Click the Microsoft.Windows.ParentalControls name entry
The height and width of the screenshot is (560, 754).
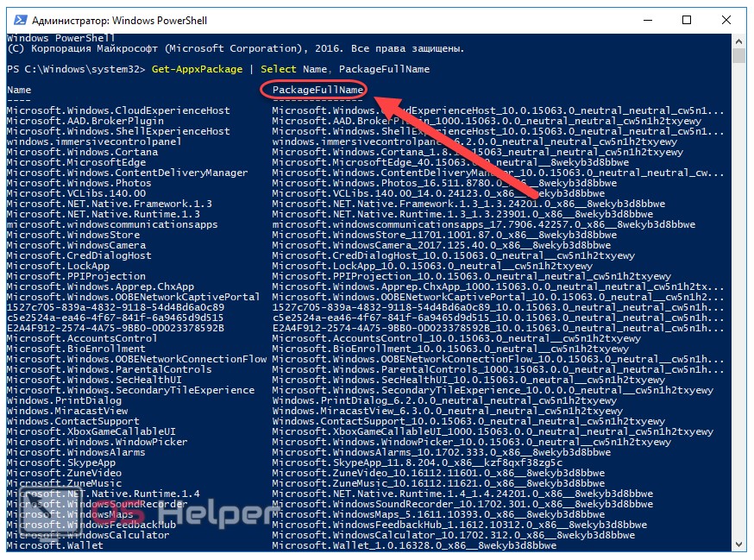110,369
